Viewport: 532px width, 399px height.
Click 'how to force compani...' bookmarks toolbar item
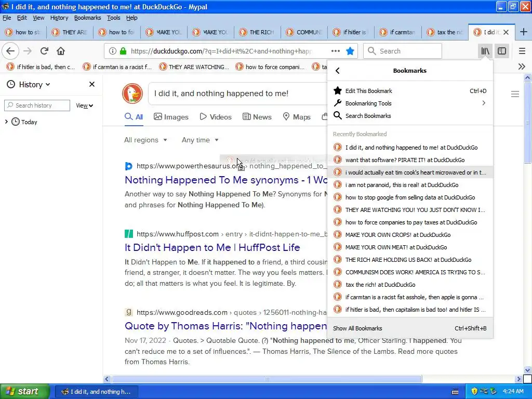pyautogui.click(x=271, y=67)
